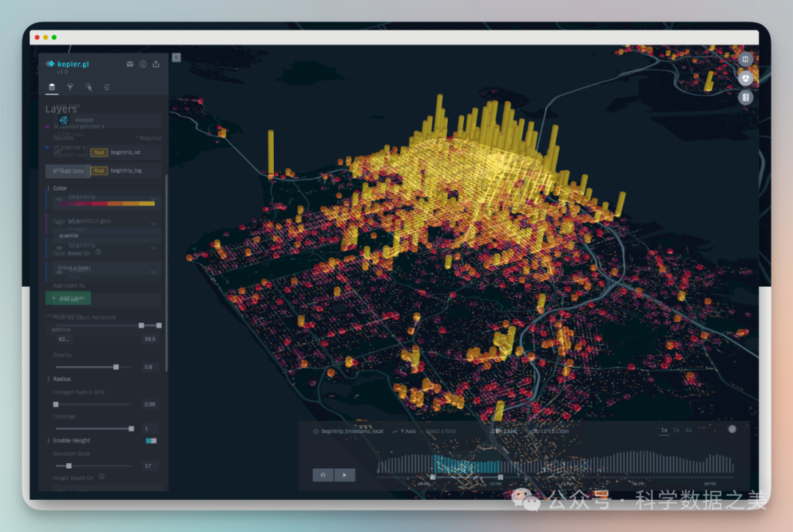The width and height of the screenshot is (793, 532).
Task: Toggle the Enable Height switch
Action: (151, 440)
